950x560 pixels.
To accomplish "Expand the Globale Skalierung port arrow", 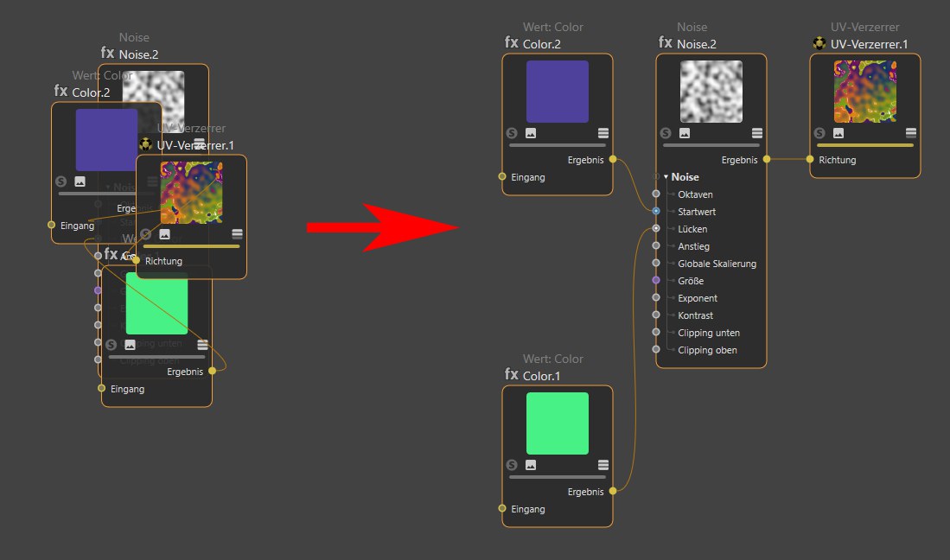I will [x=672, y=264].
